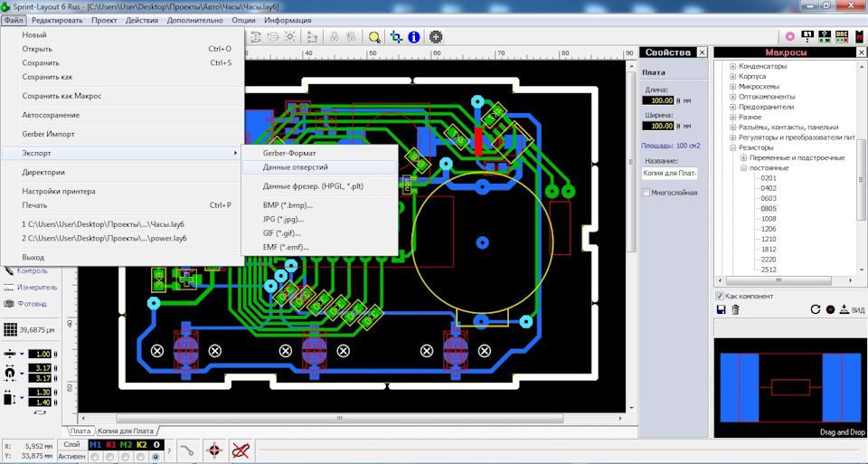Open the Редактировать menu

(x=57, y=20)
